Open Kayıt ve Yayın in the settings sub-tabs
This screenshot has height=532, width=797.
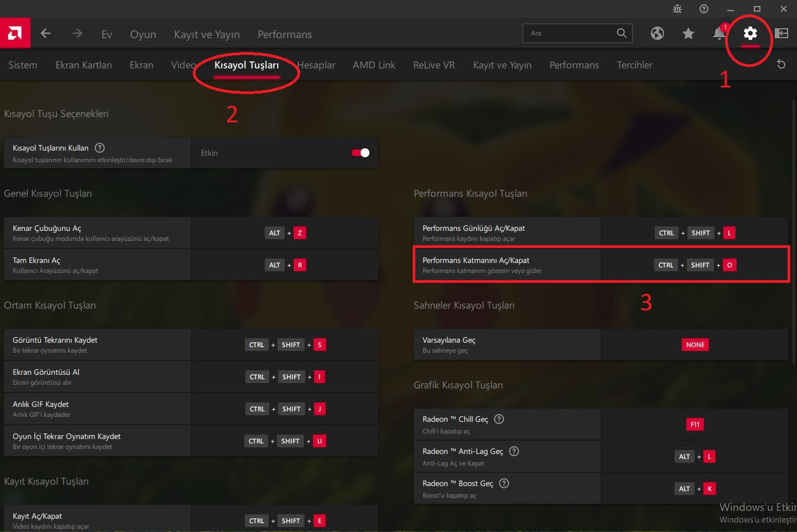tap(502, 65)
